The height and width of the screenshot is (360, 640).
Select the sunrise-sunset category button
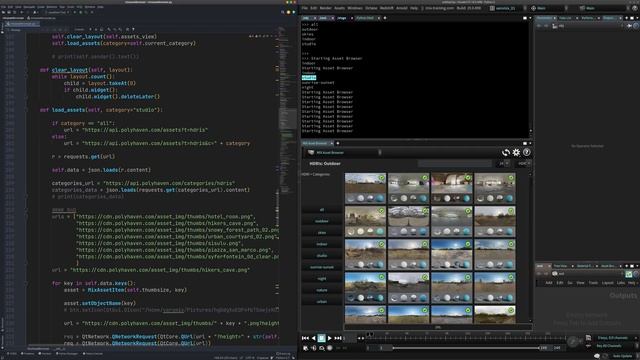(322, 267)
